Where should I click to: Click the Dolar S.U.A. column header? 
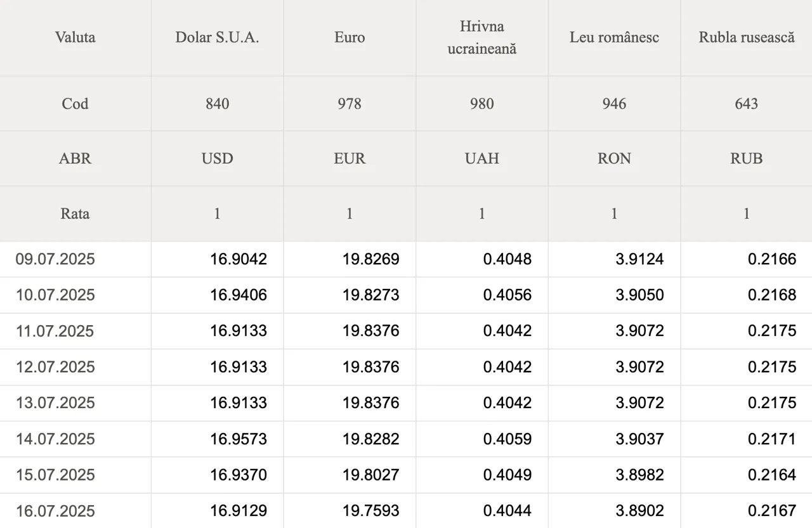[217, 37]
